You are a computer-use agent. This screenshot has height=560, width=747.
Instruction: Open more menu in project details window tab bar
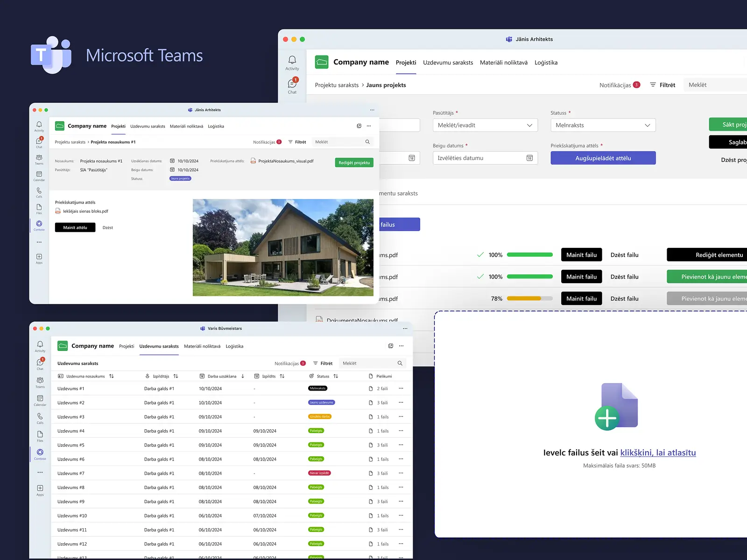click(369, 126)
